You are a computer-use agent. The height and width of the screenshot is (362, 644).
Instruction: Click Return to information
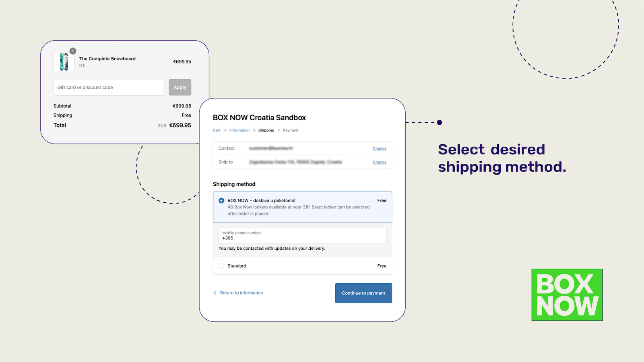pyautogui.click(x=242, y=292)
